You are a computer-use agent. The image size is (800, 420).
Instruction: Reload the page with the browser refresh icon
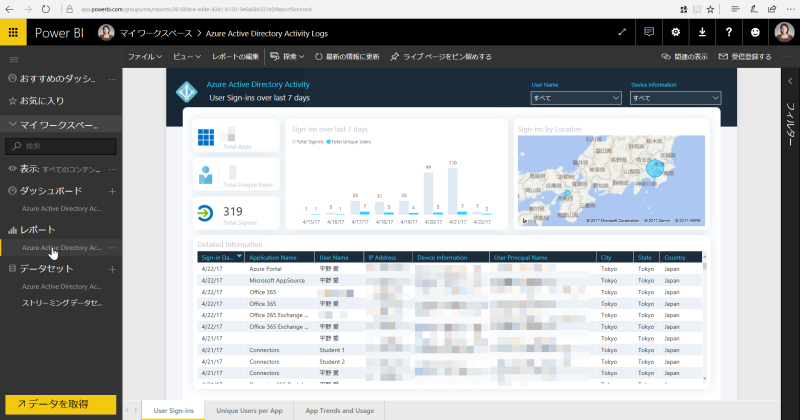(45, 9)
